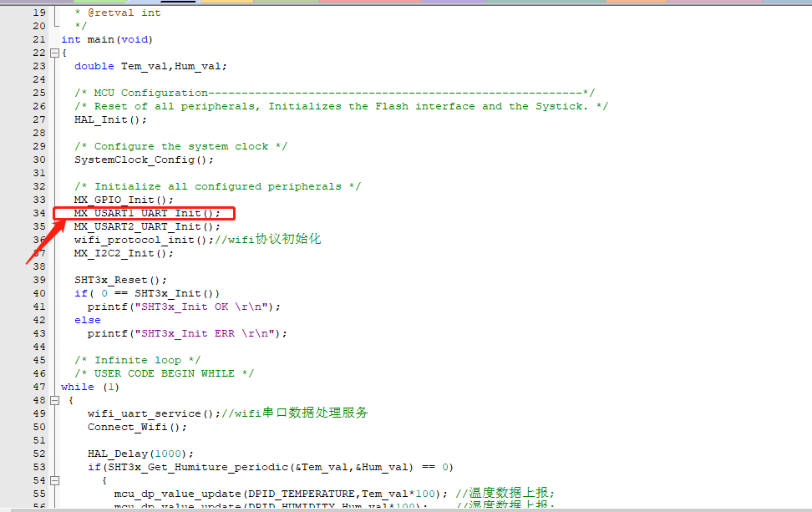Collapse the if block fold at line 54
This screenshot has height=512, width=812.
(x=54, y=480)
